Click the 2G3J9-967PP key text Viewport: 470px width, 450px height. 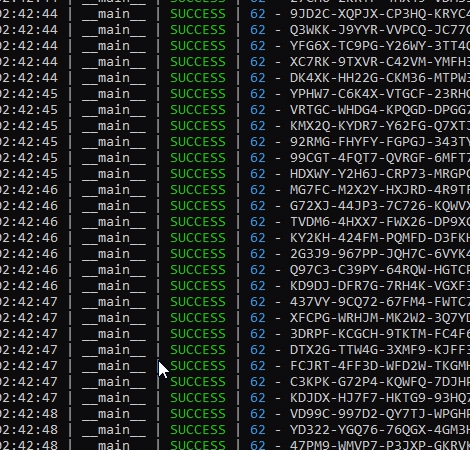click(x=380, y=254)
